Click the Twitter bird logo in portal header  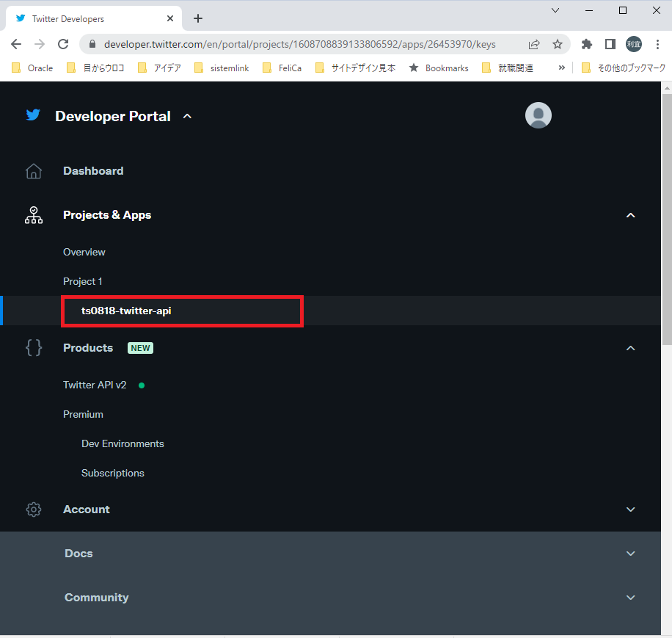[x=33, y=115]
